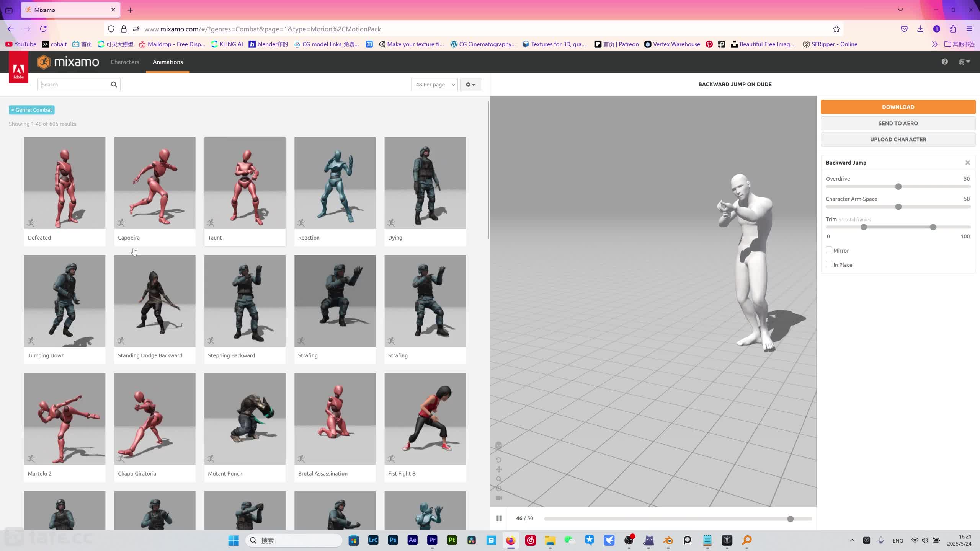Open Blender from taskbar
Image resolution: width=980 pixels, height=551 pixels.
coord(668,540)
